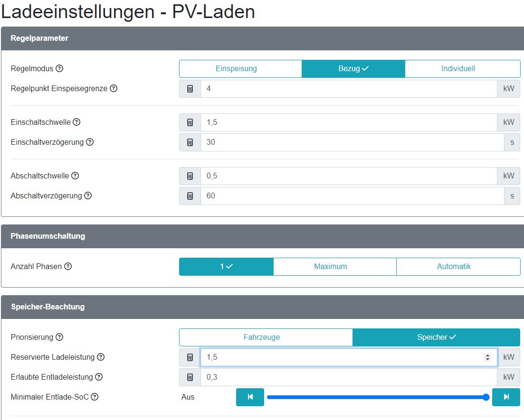Click the Phasenumschaltung section header
524x420 pixels.
click(x=263, y=236)
